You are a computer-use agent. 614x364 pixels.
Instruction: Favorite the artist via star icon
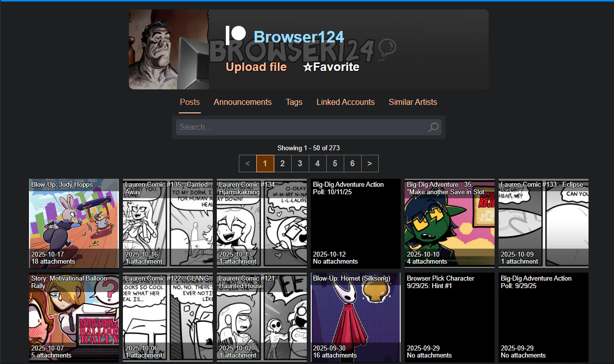point(308,67)
